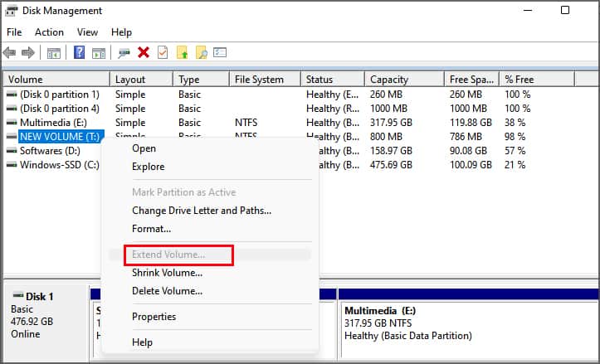This screenshot has width=600, height=364.
Task: Sort by the Volume column header
Action: [56, 80]
